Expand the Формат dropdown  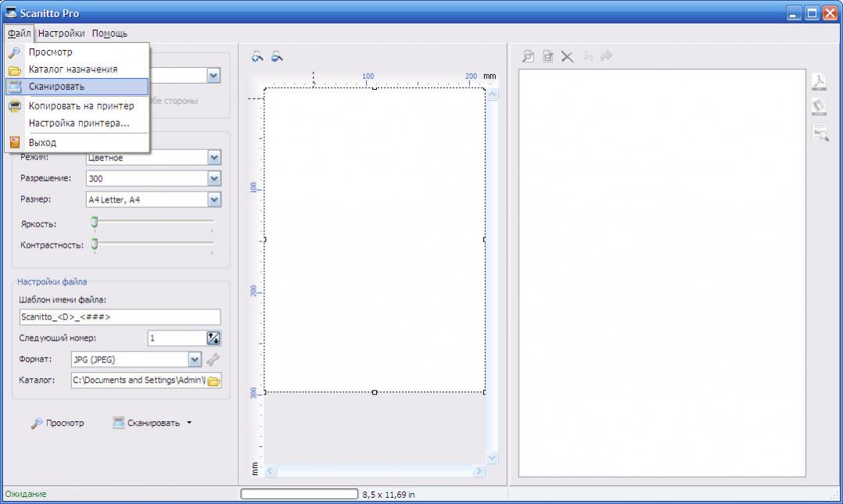pos(195,359)
